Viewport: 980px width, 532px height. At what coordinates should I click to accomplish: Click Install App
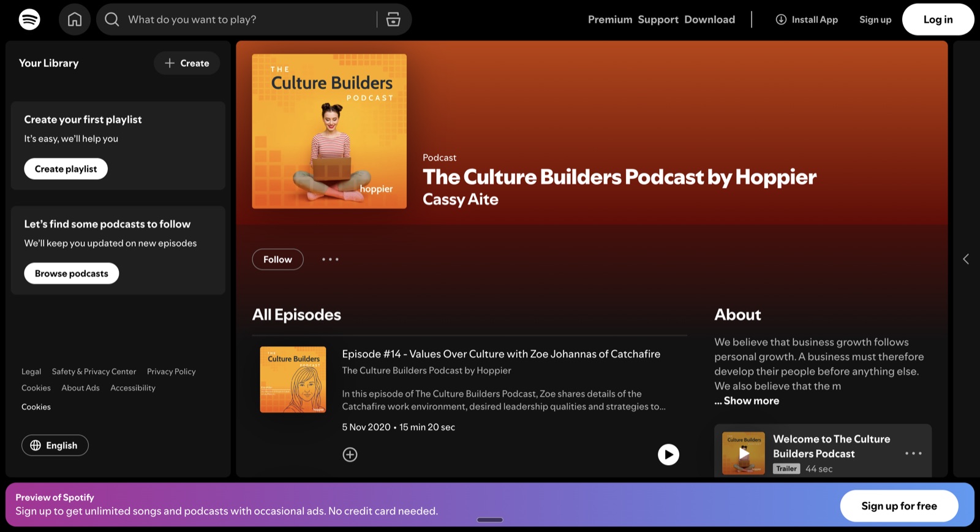[807, 20]
